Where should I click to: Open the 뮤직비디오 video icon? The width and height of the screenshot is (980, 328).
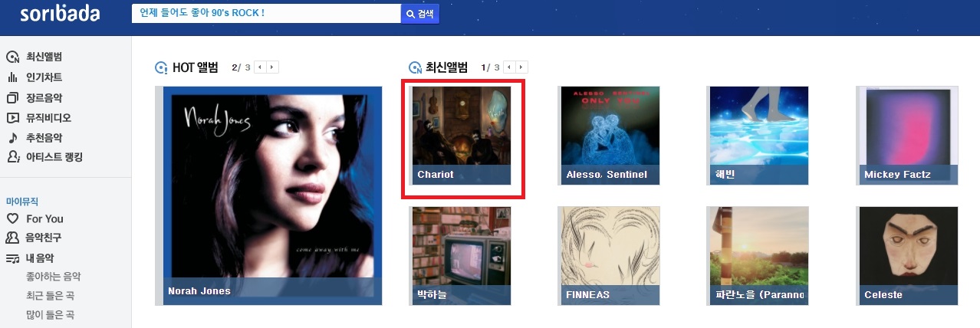[x=12, y=118]
